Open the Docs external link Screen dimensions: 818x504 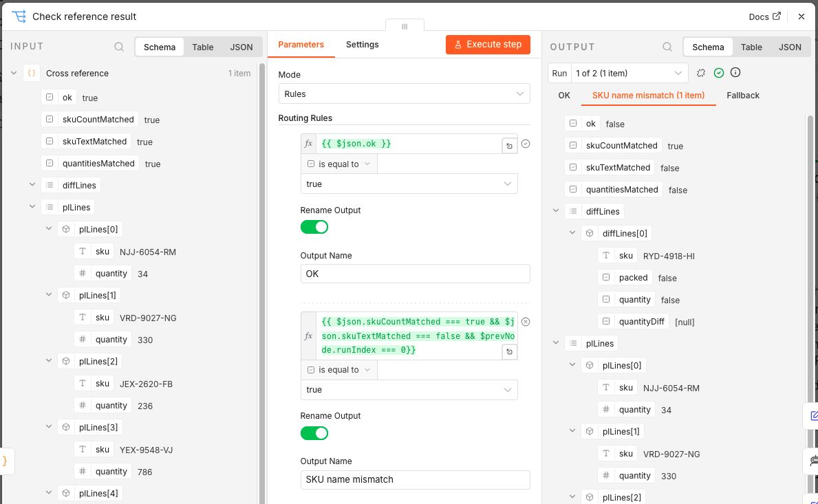[765, 17]
